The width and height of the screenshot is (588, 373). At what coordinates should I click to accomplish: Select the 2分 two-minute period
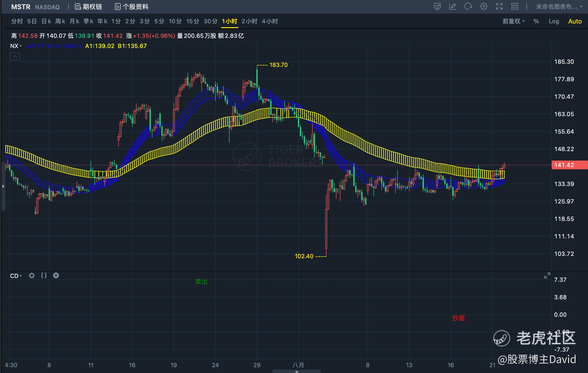click(130, 21)
